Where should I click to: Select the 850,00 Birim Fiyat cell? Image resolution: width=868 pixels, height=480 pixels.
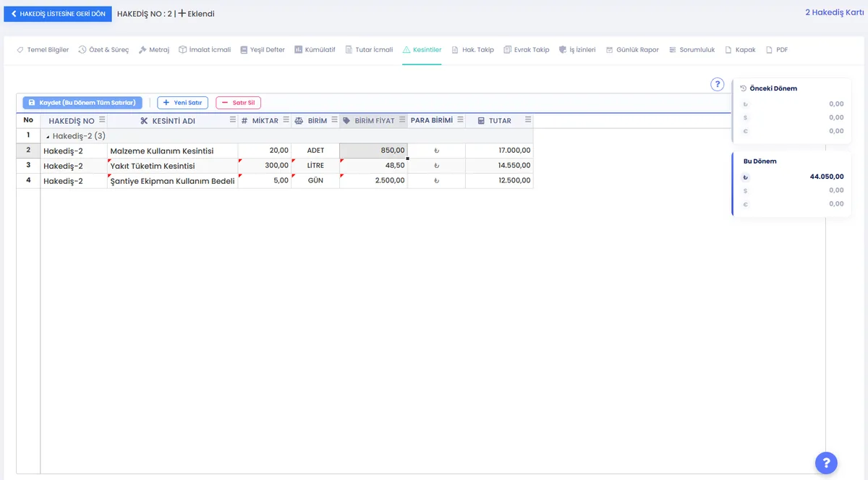(x=373, y=151)
